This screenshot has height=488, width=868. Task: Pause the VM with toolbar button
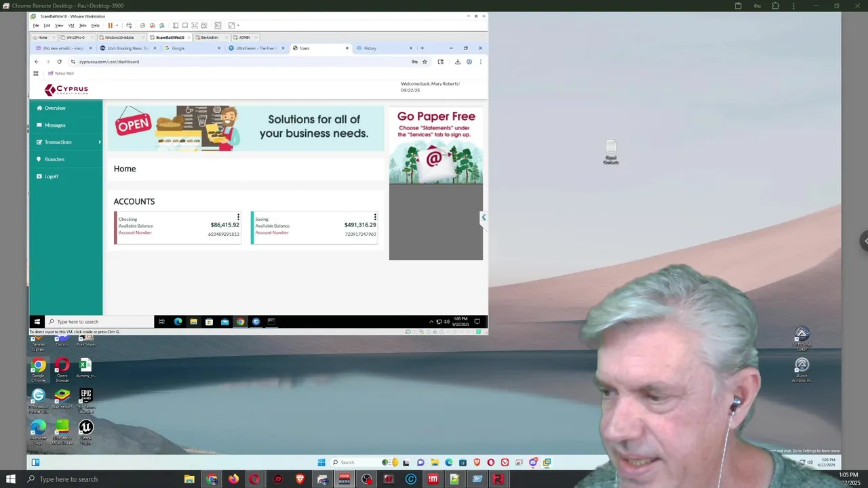pyautogui.click(x=110, y=26)
